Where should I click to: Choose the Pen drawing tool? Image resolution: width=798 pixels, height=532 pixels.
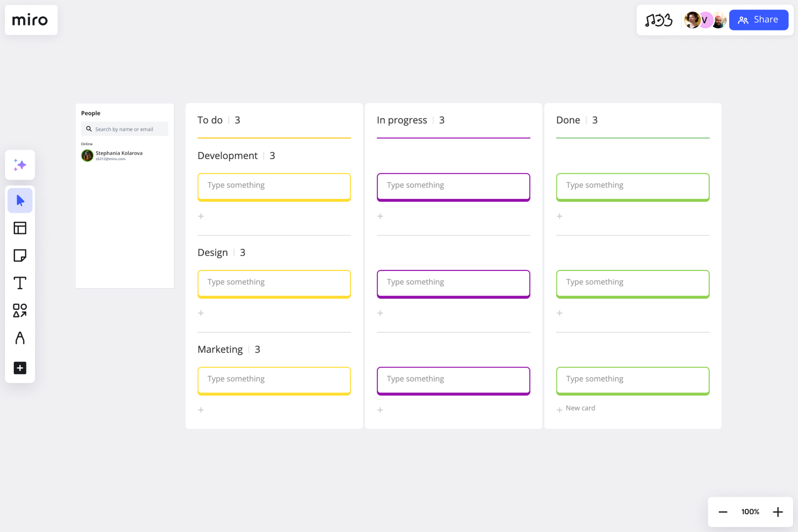(x=20, y=338)
